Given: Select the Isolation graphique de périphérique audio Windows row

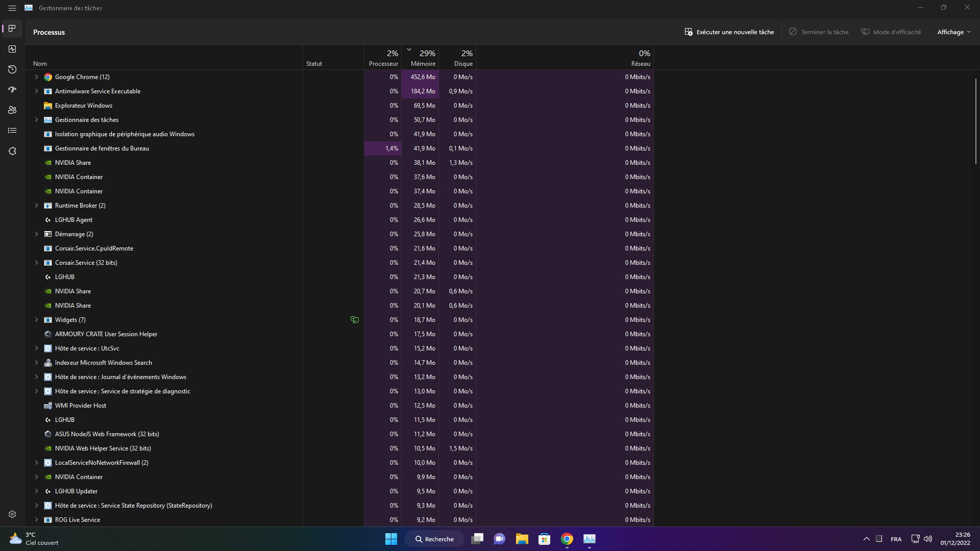Looking at the screenshot, I should [x=339, y=134].
